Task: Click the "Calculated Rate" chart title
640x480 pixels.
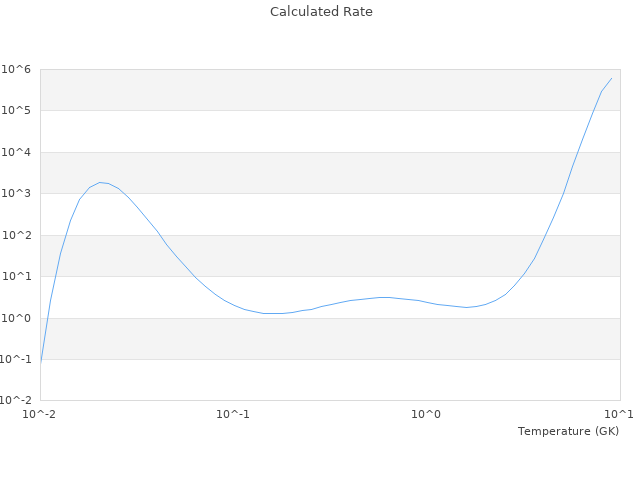Action: click(x=321, y=12)
